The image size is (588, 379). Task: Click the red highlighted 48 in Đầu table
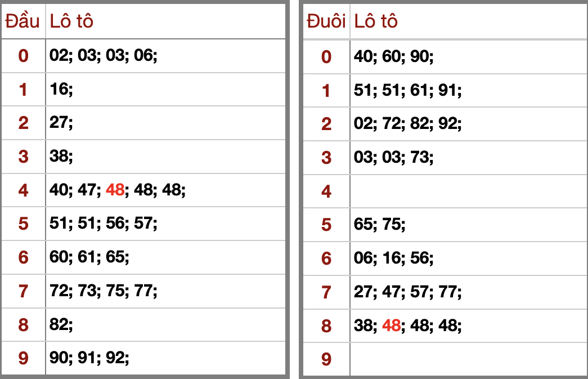115,190
